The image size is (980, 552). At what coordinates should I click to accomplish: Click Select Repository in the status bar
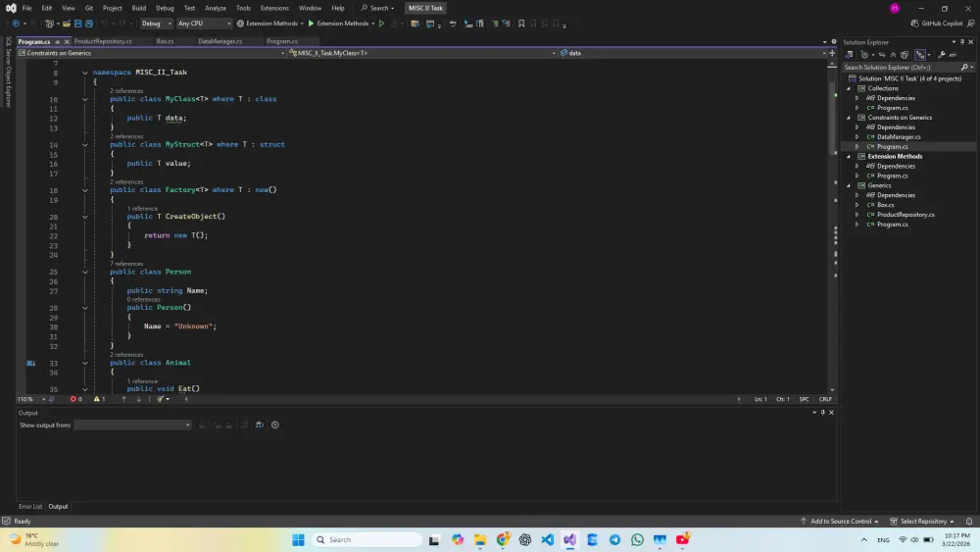click(x=922, y=522)
